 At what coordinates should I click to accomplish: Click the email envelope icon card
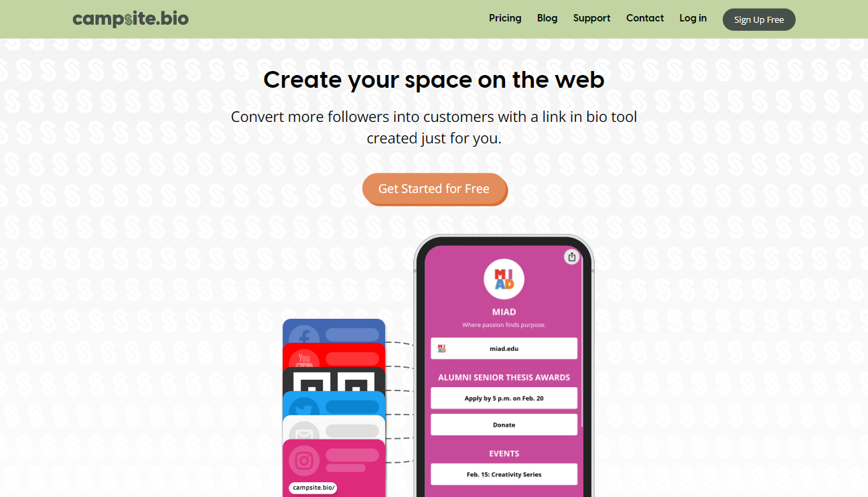click(334, 427)
